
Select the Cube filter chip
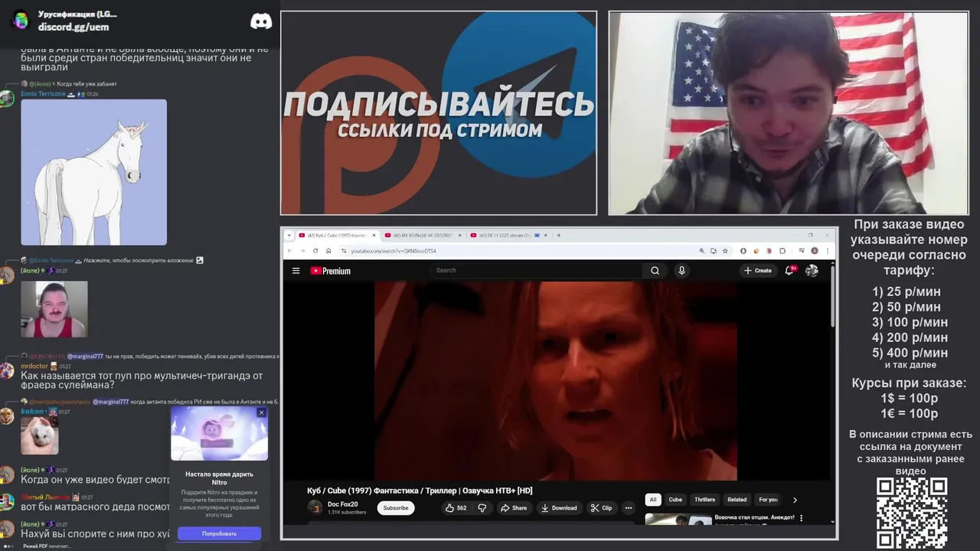[x=675, y=500]
